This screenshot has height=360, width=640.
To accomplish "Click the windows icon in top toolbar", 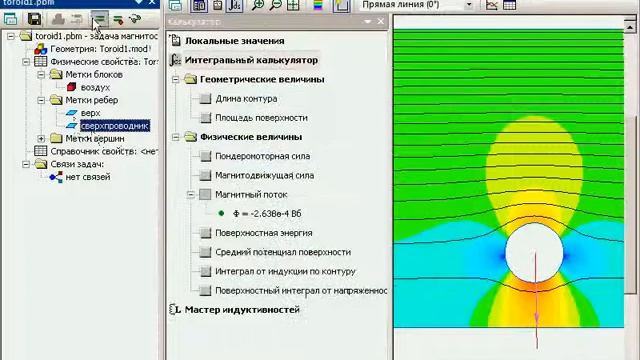I will point(175,5).
